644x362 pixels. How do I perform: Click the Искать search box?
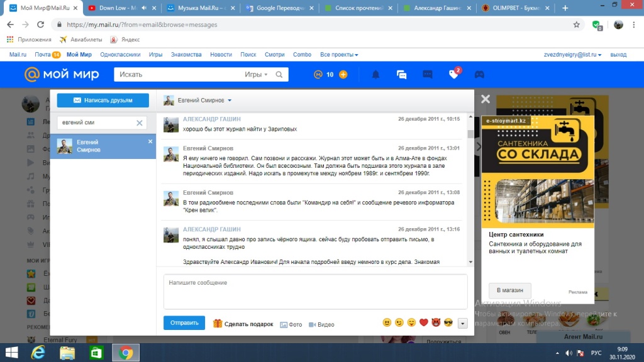pyautogui.click(x=179, y=74)
